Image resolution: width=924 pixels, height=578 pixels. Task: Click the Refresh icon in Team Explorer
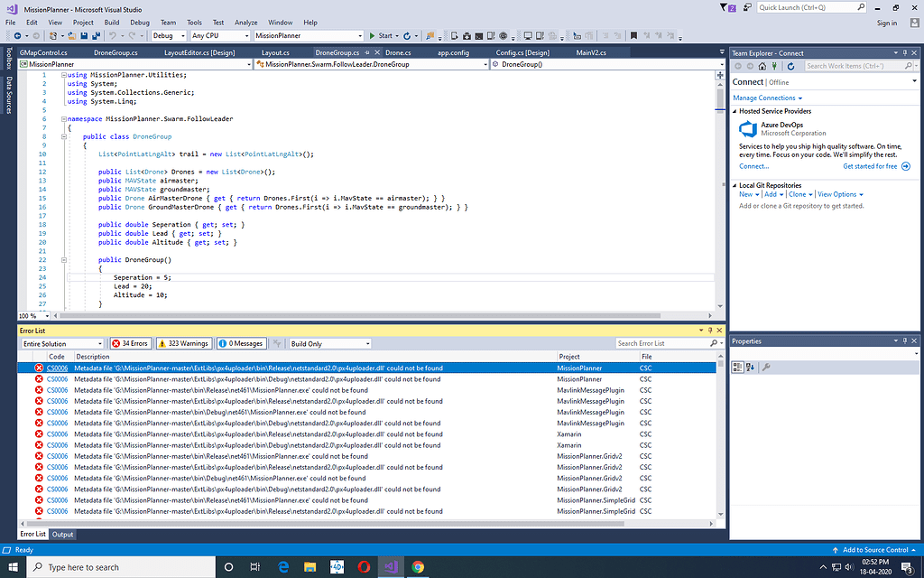click(790, 66)
